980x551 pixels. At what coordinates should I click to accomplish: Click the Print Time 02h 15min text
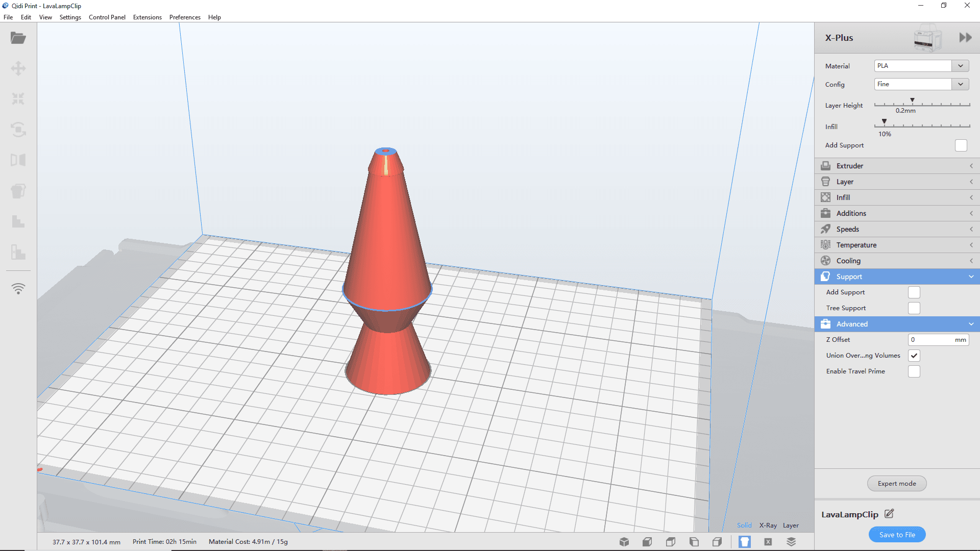pos(164,542)
